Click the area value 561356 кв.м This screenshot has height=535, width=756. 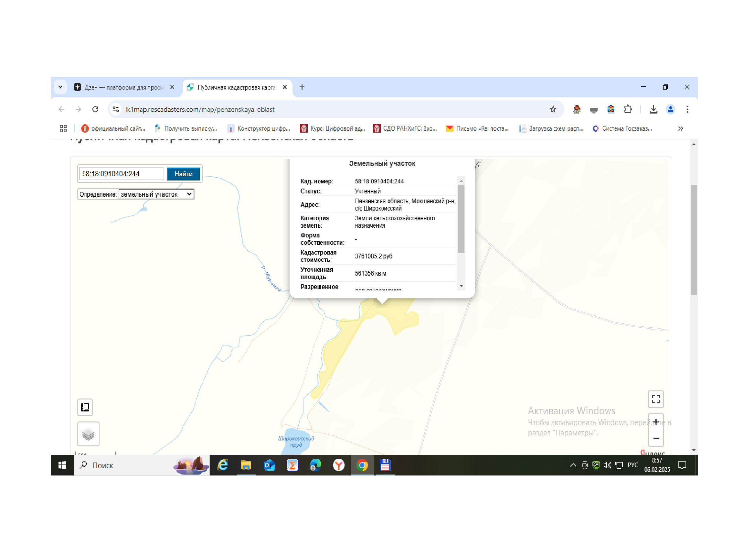[371, 273]
